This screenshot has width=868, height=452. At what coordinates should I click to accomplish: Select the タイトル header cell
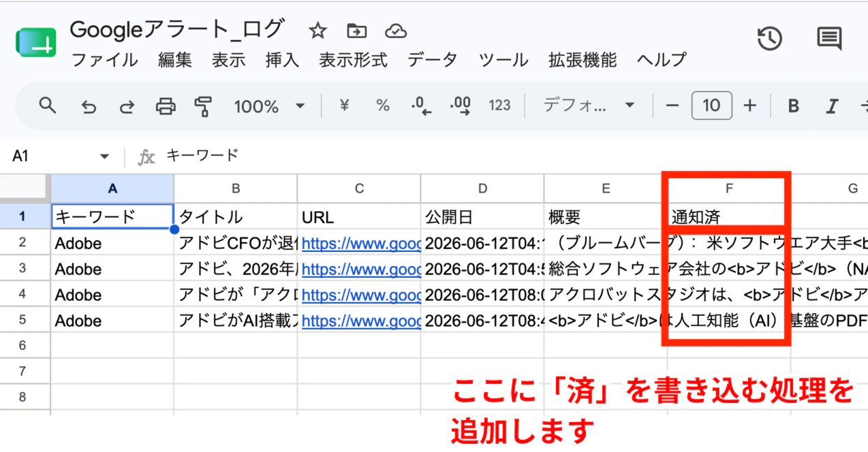click(x=236, y=217)
